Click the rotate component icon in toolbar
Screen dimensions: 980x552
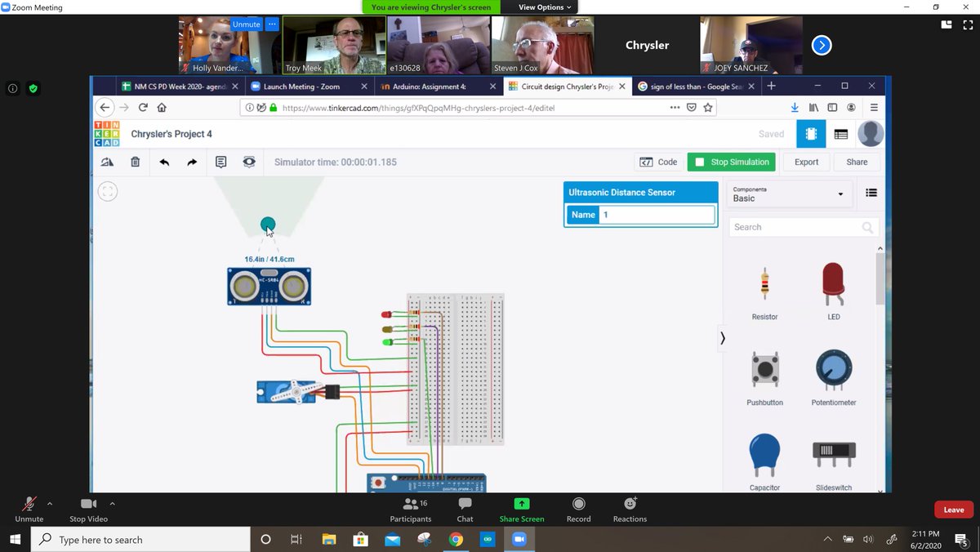tap(107, 162)
